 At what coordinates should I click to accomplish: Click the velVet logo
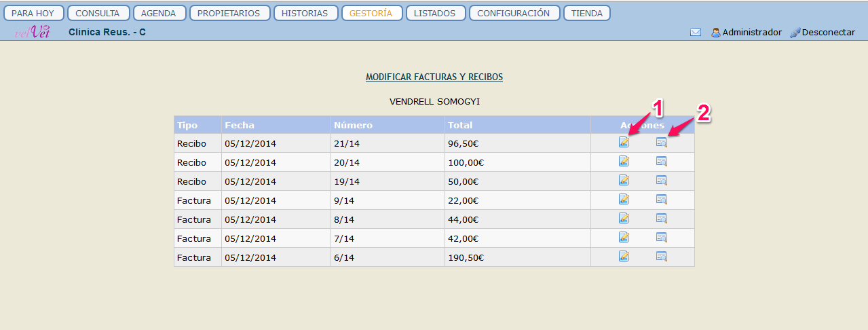click(32, 32)
